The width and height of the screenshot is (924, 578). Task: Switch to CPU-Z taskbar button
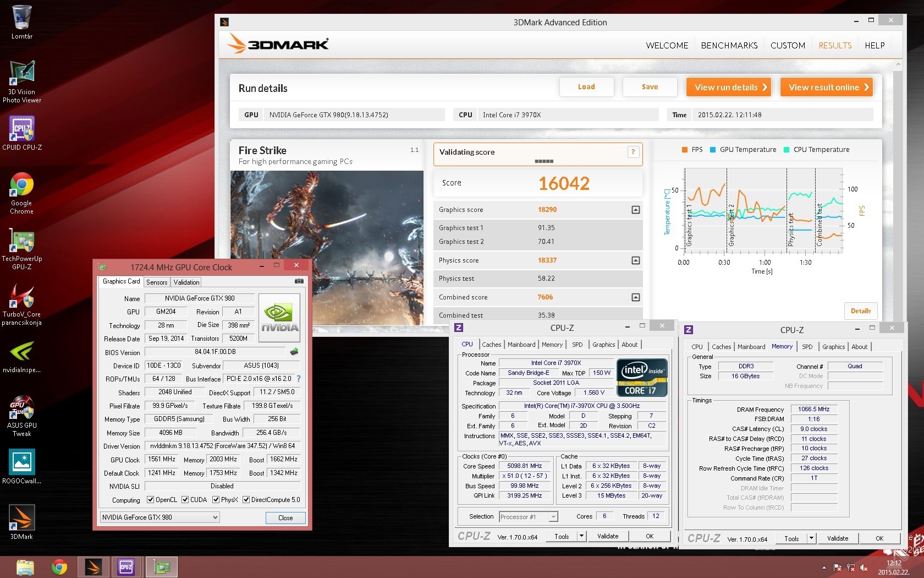point(126,567)
